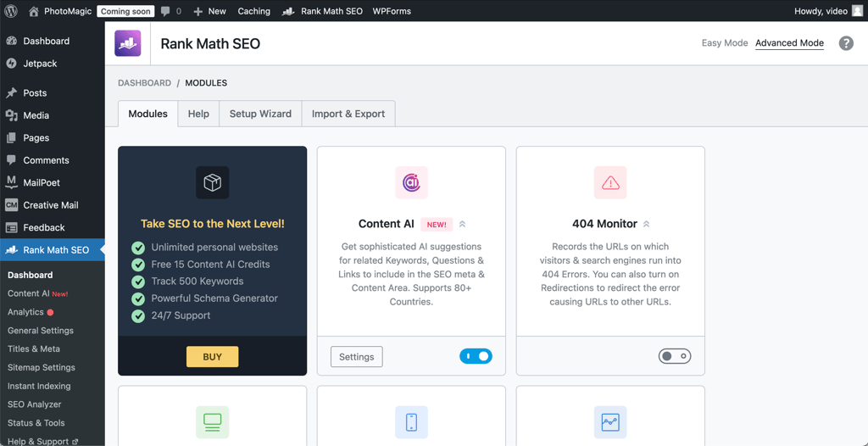Disable the Content AI module toggle
Image resolution: width=868 pixels, height=446 pixels.
[x=476, y=356]
